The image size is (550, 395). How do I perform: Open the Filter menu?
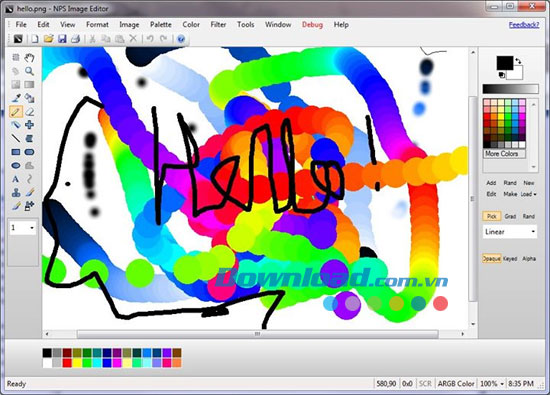[218, 25]
